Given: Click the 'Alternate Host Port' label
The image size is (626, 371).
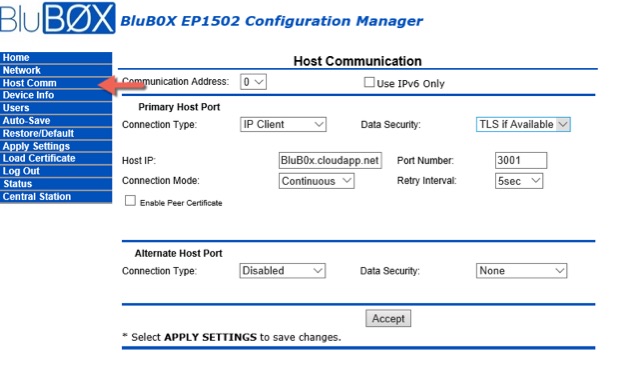Looking at the screenshot, I should 178,253.
